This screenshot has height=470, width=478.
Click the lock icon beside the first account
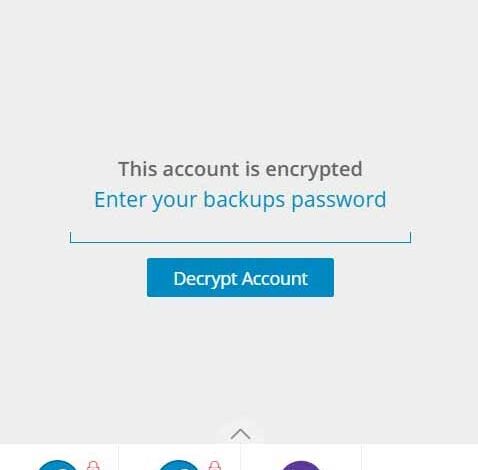click(x=93, y=465)
